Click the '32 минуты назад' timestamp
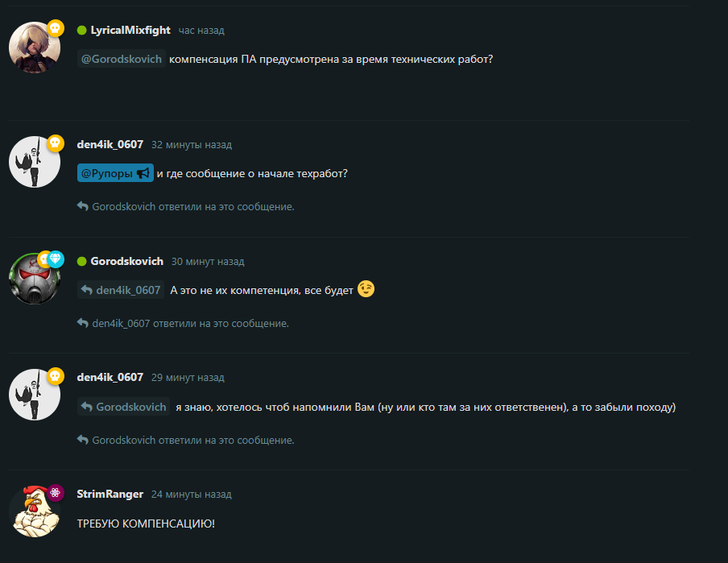Screen dimensions: 728x563 tap(192, 145)
